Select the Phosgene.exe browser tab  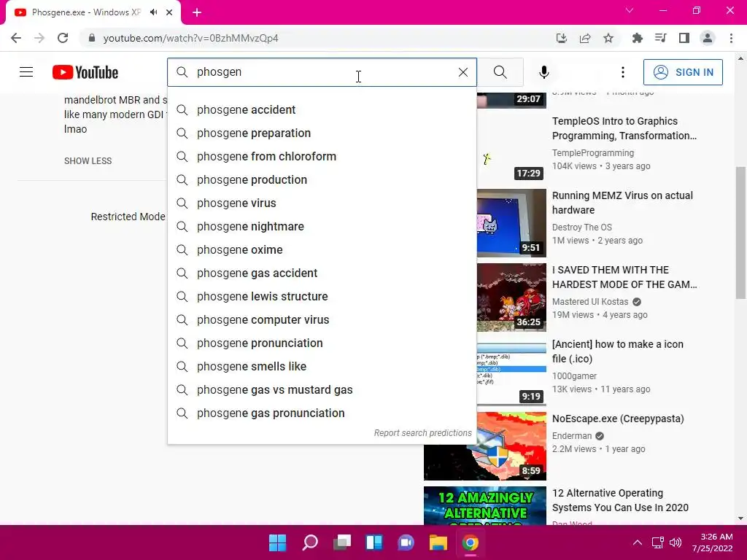click(x=93, y=12)
